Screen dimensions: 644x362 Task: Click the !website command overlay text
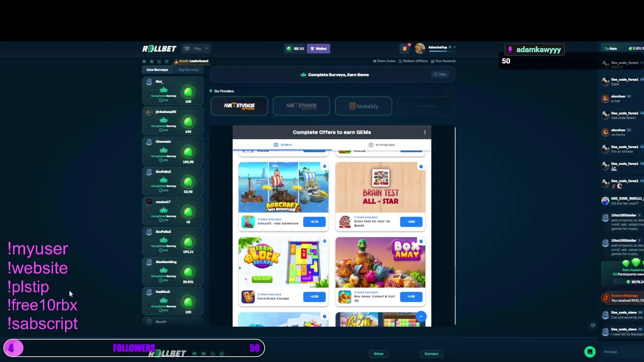coord(37,268)
